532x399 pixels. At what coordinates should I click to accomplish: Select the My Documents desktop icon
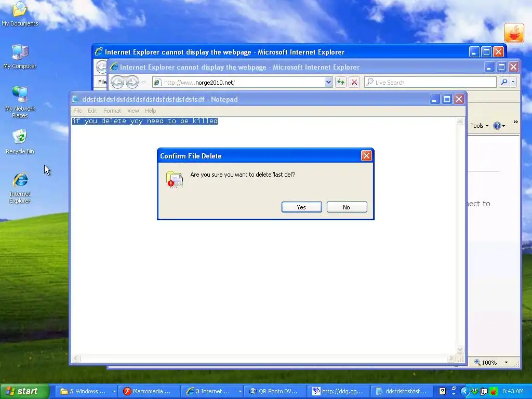point(20,14)
